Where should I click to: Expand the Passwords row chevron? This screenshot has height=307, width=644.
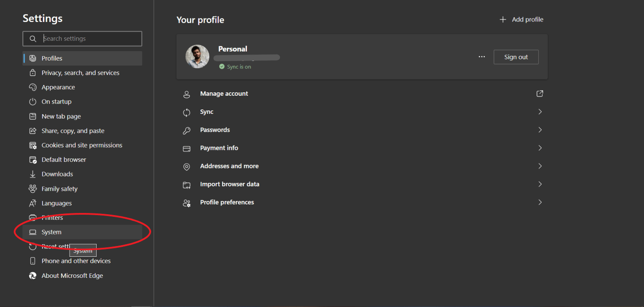540,130
